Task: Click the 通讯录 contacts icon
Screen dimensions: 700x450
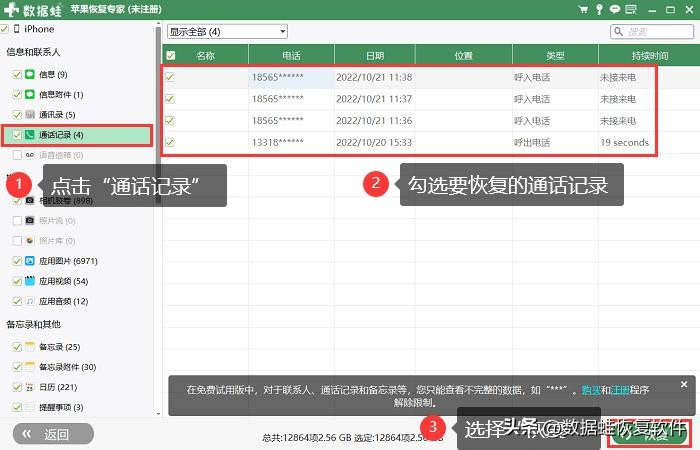Action: click(30, 115)
